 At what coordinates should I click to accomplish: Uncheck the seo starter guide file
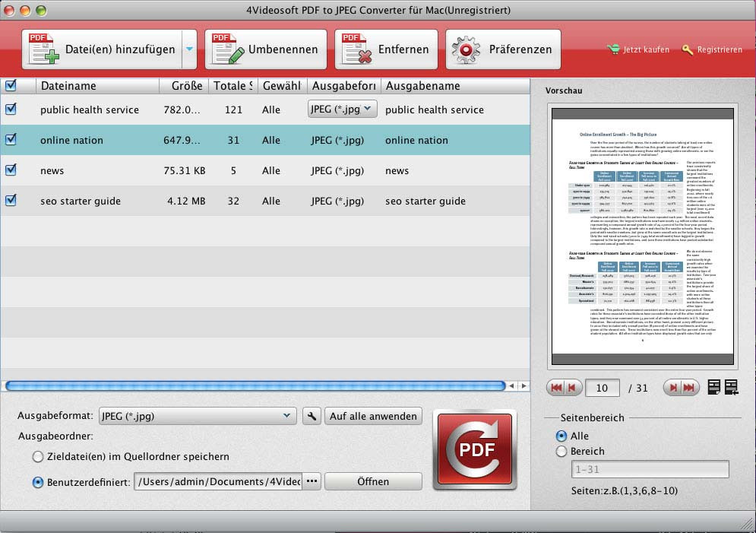11,200
